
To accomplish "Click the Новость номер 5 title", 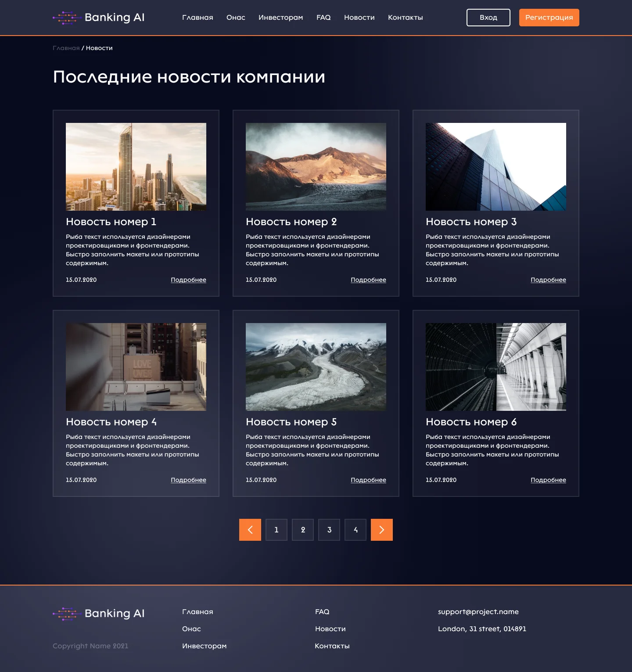I will click(291, 422).
